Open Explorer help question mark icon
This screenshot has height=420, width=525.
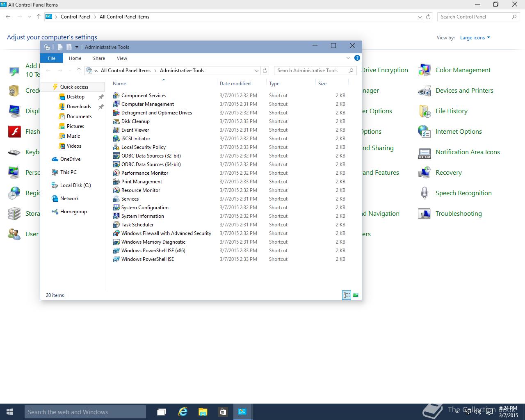coord(357,58)
